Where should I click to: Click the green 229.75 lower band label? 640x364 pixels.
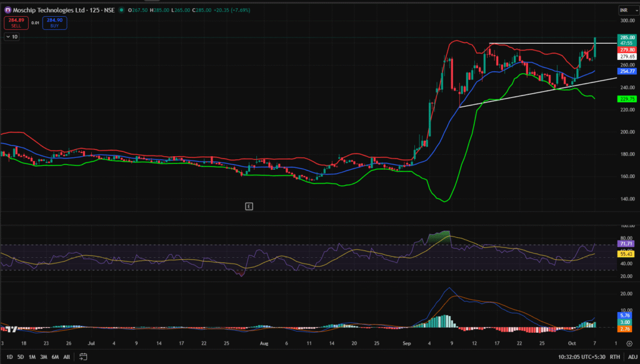(x=627, y=99)
